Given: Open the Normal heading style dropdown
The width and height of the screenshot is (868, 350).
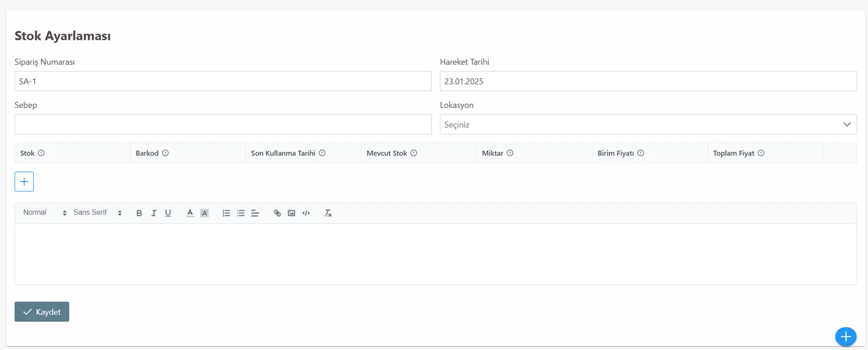Looking at the screenshot, I should coord(44,213).
